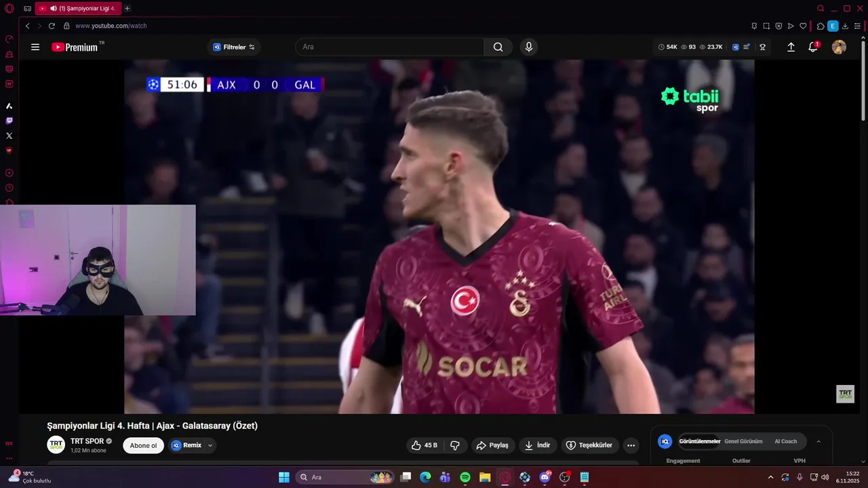Click the 54K clock stat

click(668, 47)
